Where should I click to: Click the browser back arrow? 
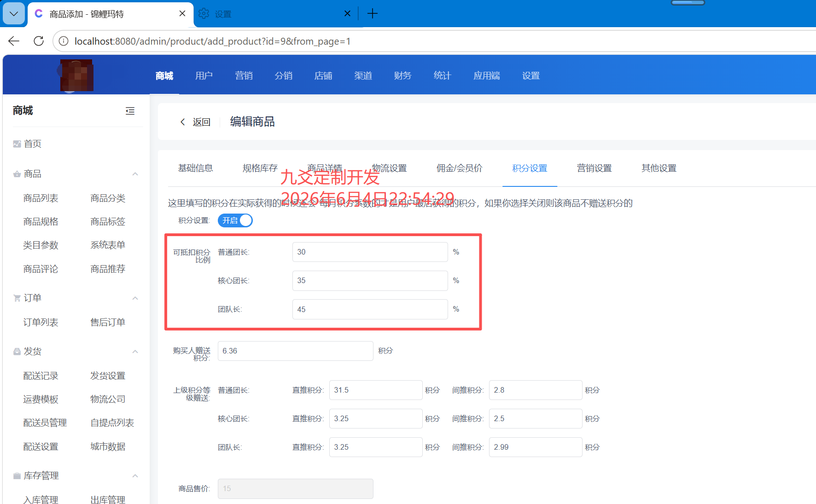(14, 41)
